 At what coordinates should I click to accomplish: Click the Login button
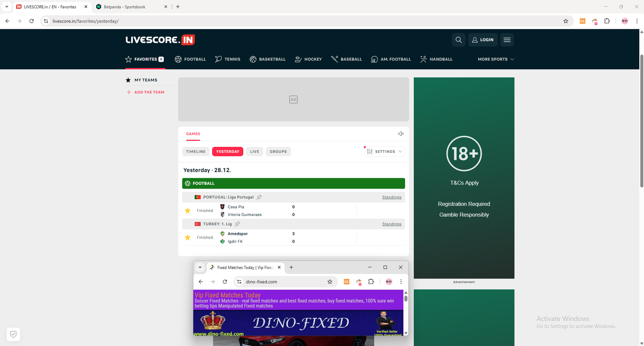point(483,40)
